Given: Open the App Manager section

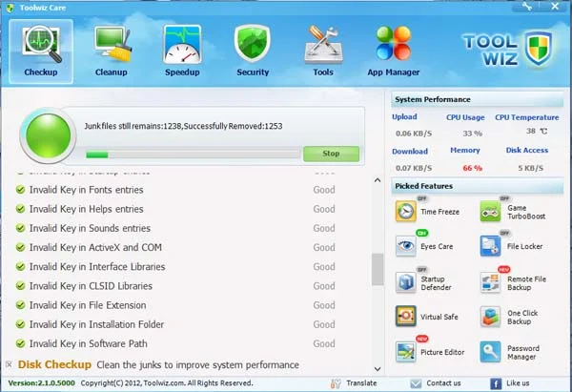Looking at the screenshot, I should click(x=393, y=52).
